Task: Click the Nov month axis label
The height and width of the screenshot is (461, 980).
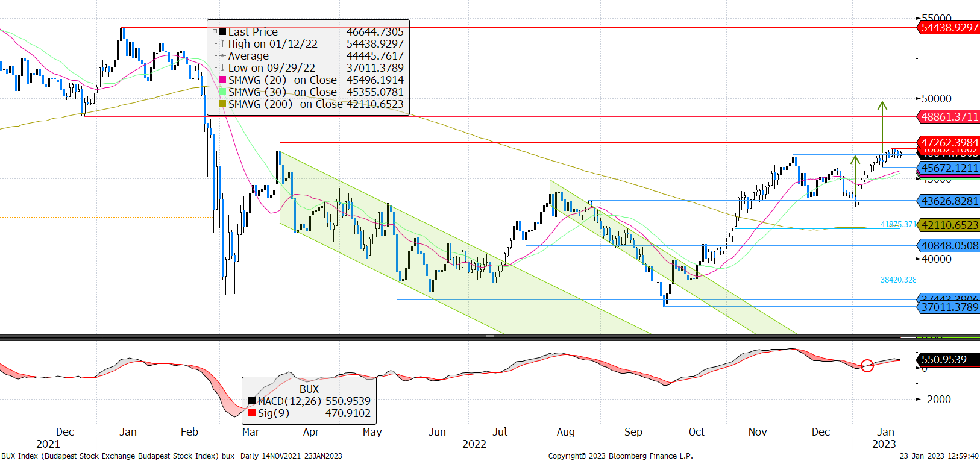Action: 758,431
